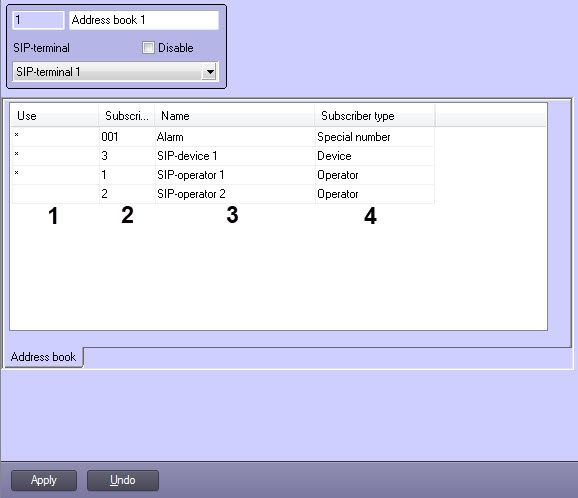Open the SIP-terminal 1 dropdown arrow
This screenshot has width=578, height=498.
[210, 72]
